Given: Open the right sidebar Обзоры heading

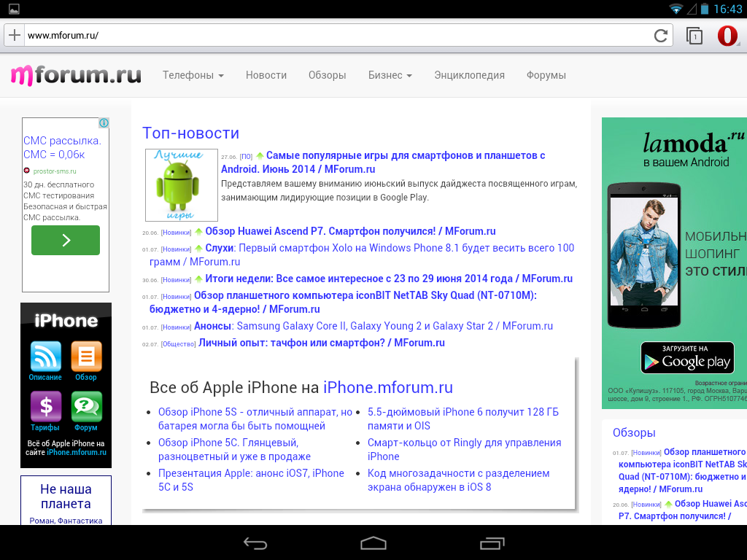Looking at the screenshot, I should pos(634,432).
